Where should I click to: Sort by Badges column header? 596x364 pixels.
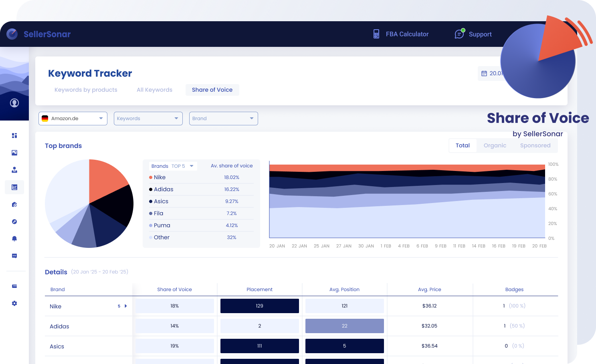pyautogui.click(x=514, y=290)
